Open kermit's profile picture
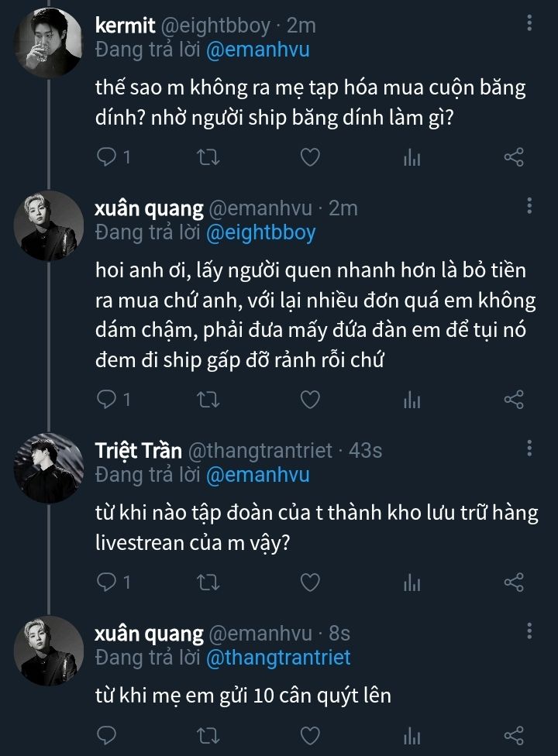This screenshot has height=756, width=558. (x=48, y=43)
